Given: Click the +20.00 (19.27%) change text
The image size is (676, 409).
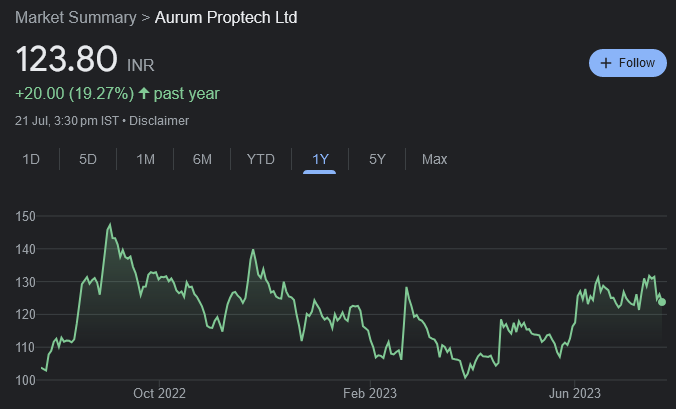Looking at the screenshot, I should pyautogui.click(x=75, y=94).
